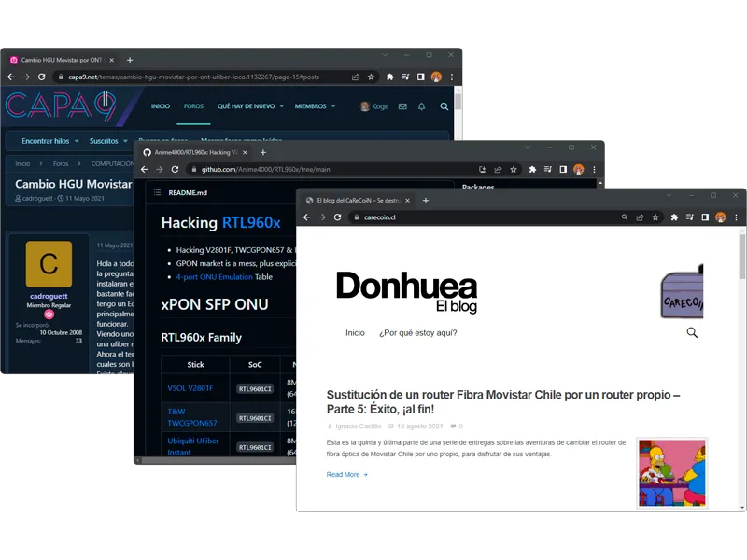This screenshot has height=560, width=747.
Task: Open the share icon in the GitHub window's address bar
Action: (498, 169)
